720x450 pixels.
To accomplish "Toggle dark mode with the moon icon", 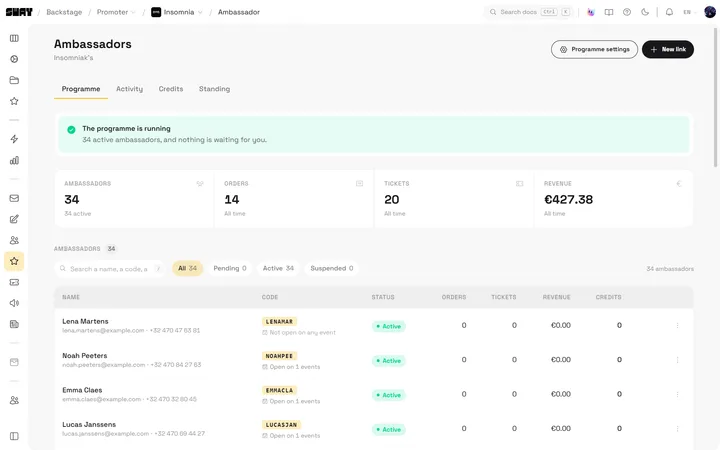I will (x=645, y=12).
